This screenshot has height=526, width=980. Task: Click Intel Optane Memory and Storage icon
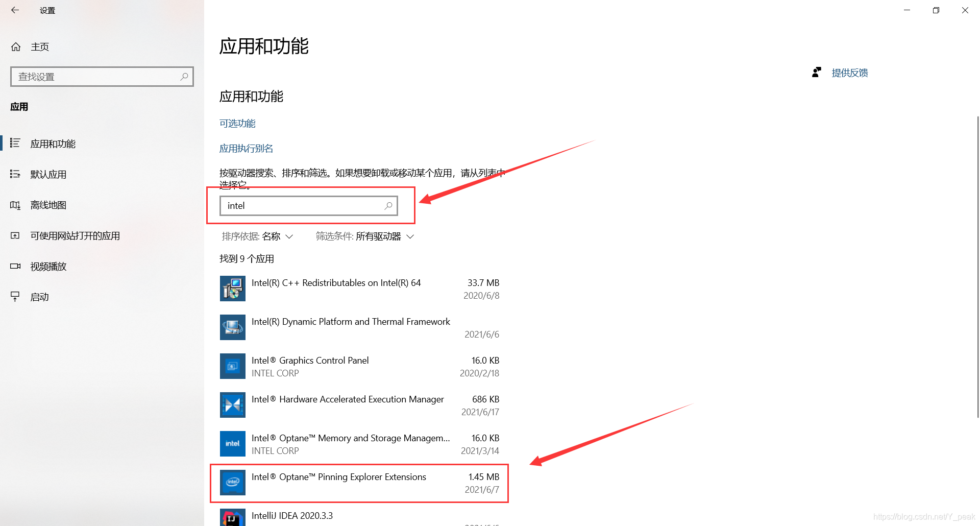[233, 444]
